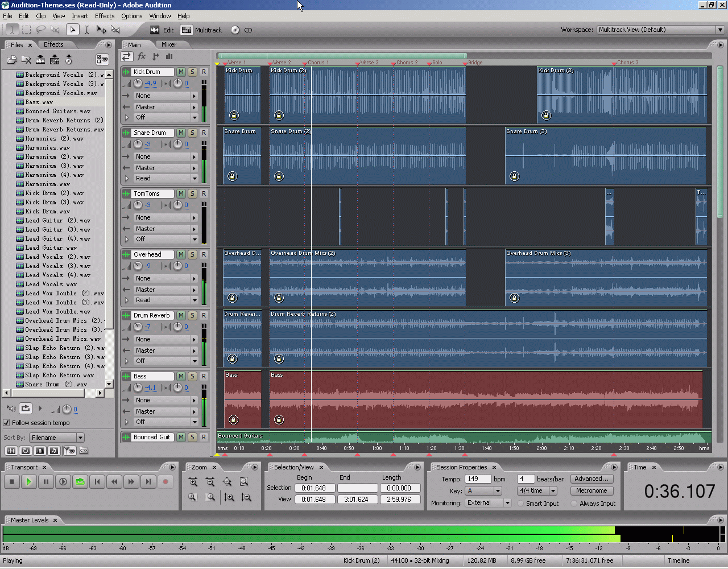The width and height of the screenshot is (728, 569).
Task: Switch to the Mixer tab
Action: pos(169,44)
